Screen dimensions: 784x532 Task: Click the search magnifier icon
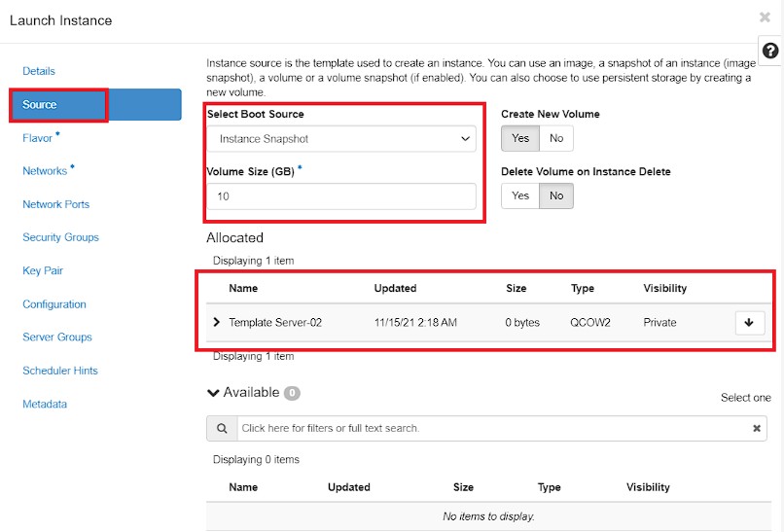point(222,429)
